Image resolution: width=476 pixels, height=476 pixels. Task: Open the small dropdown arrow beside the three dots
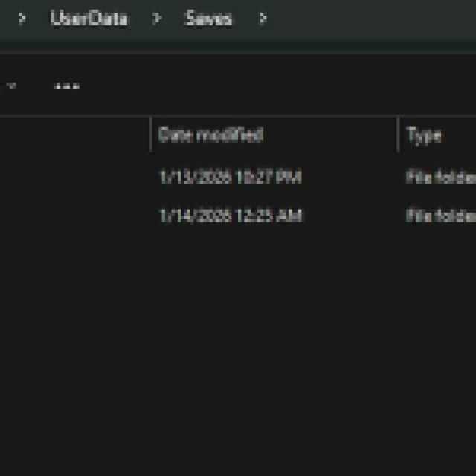click(11, 86)
